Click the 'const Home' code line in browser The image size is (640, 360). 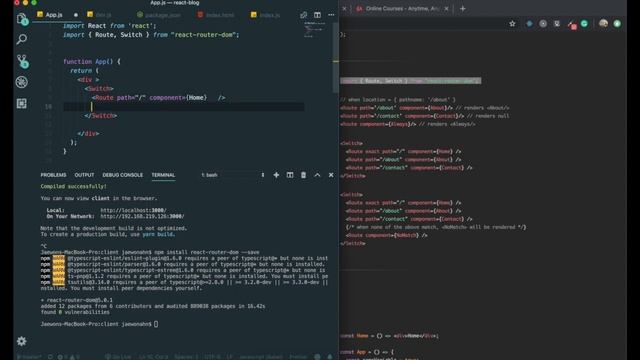click(x=389, y=336)
